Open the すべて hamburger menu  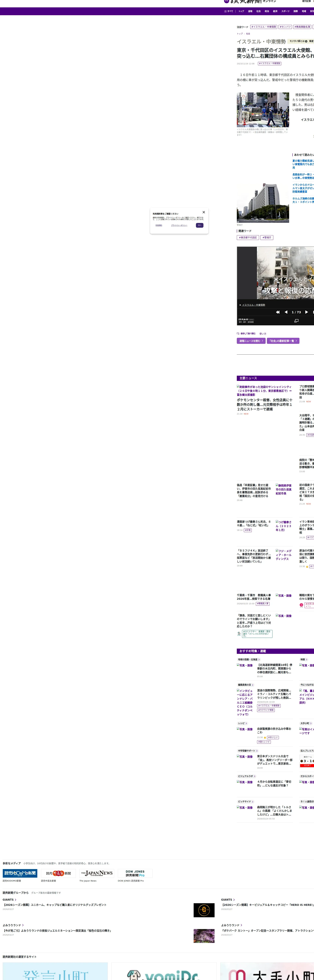229,11
